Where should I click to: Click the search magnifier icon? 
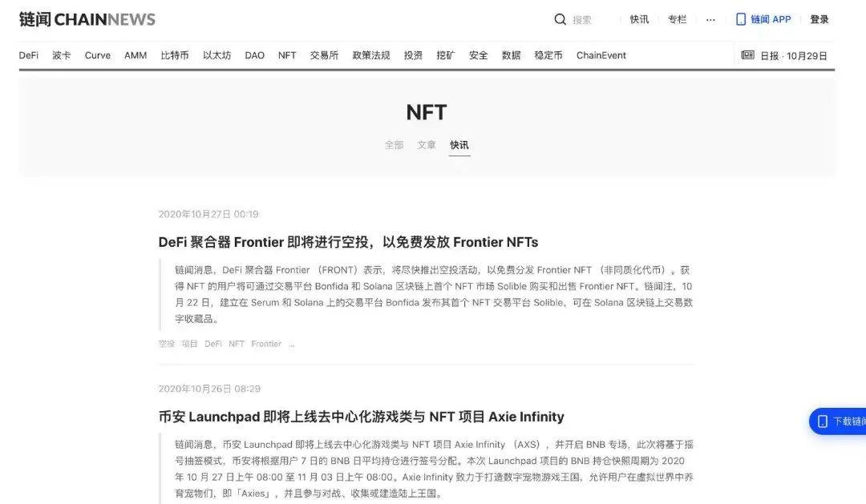click(560, 19)
